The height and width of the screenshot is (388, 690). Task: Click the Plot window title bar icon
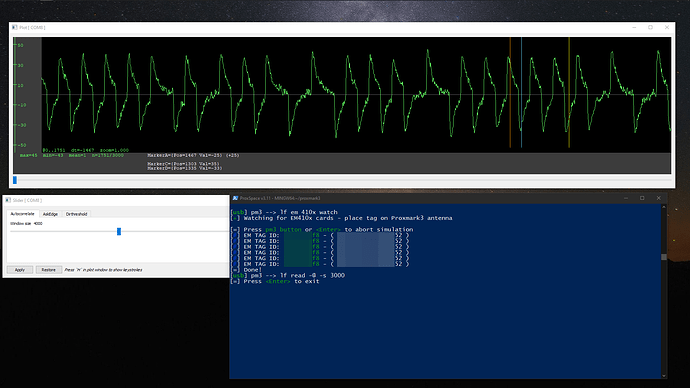(x=15, y=27)
